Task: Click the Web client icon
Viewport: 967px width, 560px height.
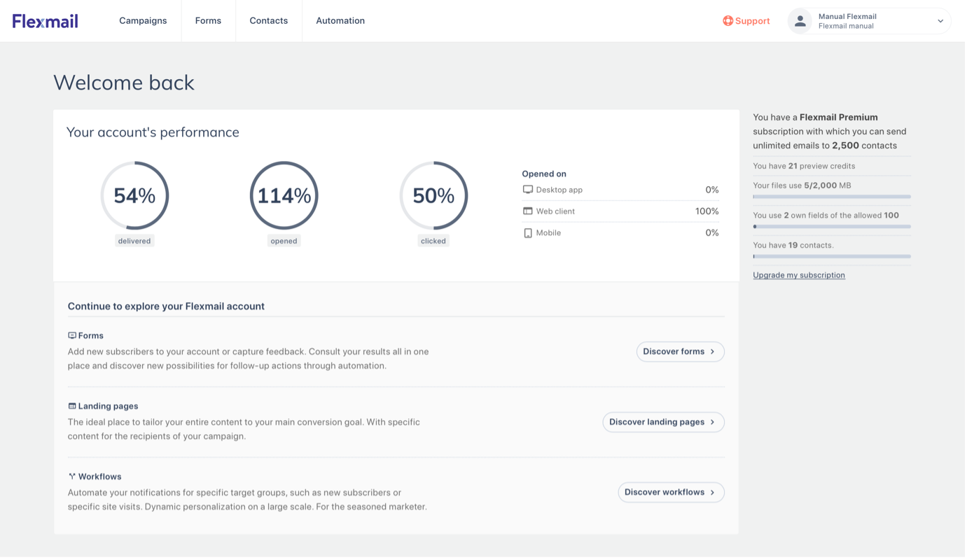Action: coord(528,211)
